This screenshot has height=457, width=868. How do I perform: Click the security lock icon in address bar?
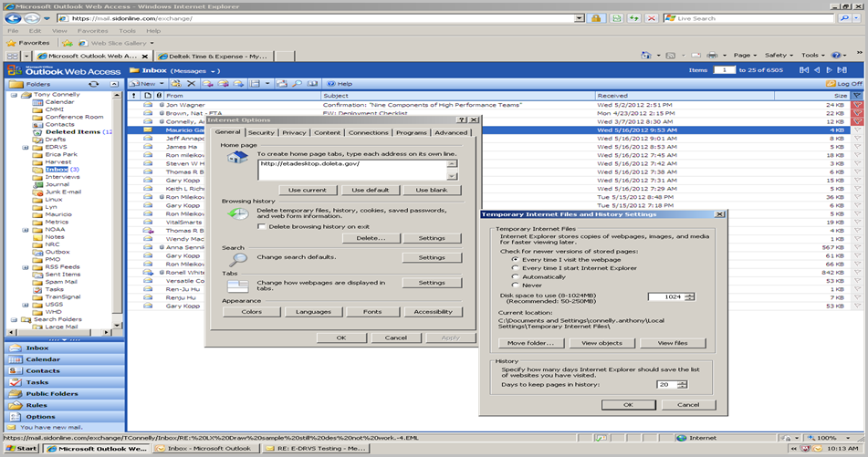click(x=596, y=18)
